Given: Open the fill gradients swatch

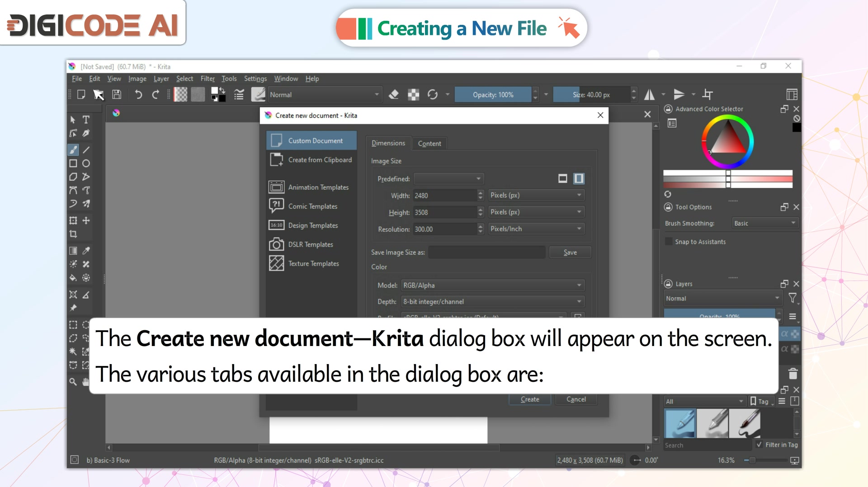Looking at the screenshot, I should [x=180, y=94].
